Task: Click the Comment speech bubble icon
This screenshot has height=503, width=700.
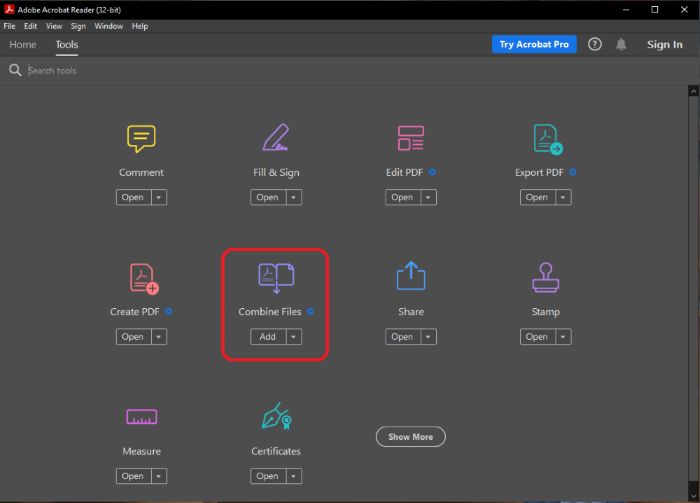Action: click(x=141, y=139)
